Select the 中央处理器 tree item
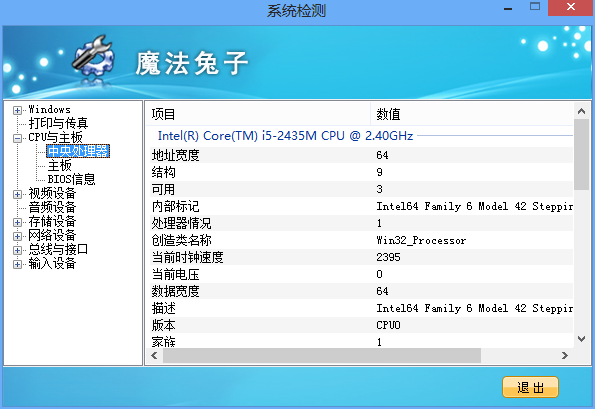 pos(78,151)
